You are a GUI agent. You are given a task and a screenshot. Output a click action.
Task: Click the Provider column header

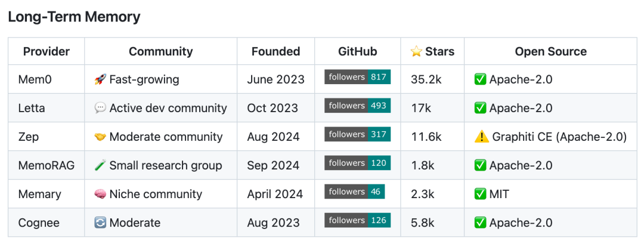pos(47,51)
